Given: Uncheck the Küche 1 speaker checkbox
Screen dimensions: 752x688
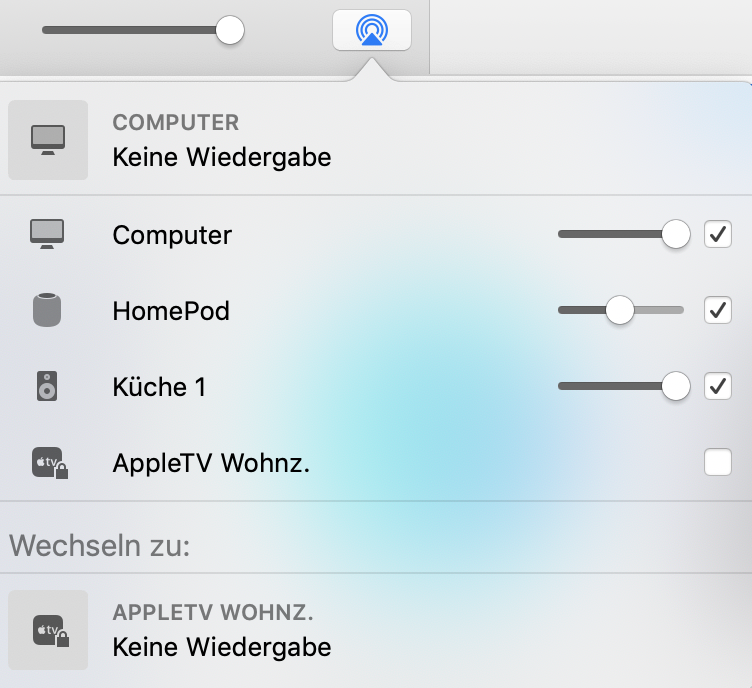Looking at the screenshot, I should 718,386.
